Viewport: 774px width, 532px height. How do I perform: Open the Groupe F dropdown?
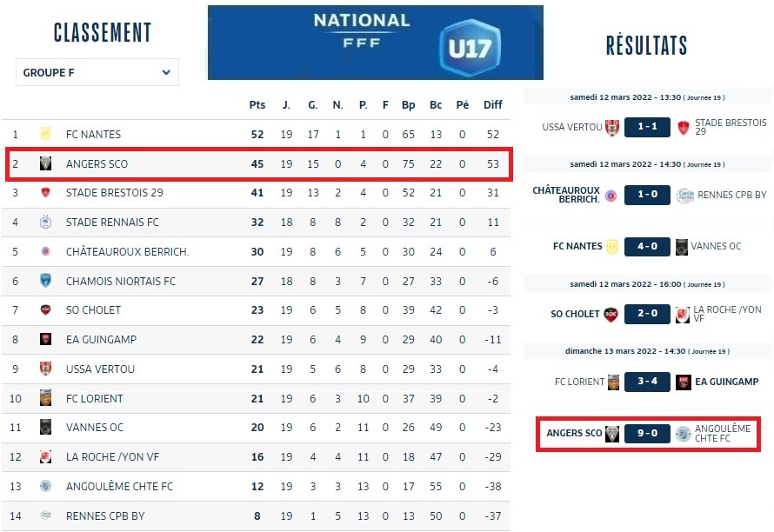97,73
